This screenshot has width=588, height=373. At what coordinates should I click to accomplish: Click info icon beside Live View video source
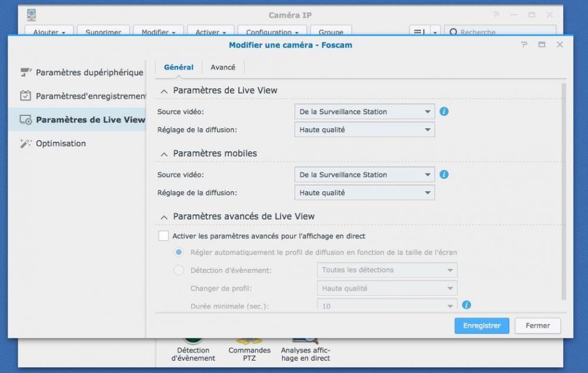point(444,111)
